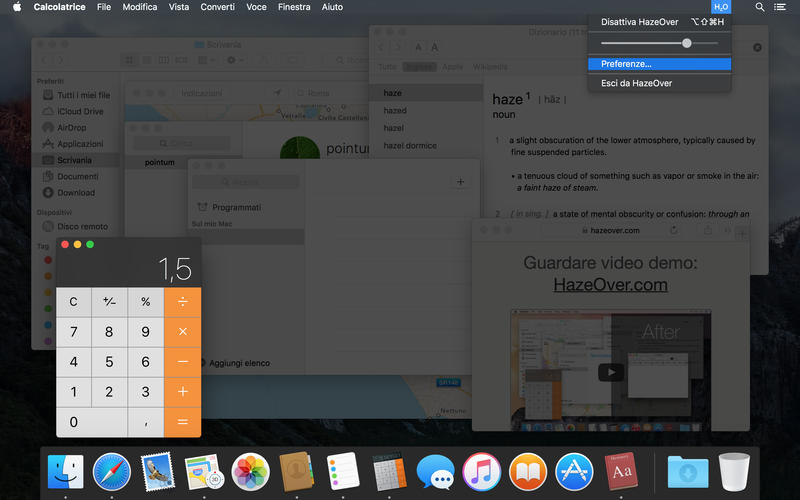800x500 pixels.
Task: Click the 7 key in Calculator
Action: (x=73, y=332)
